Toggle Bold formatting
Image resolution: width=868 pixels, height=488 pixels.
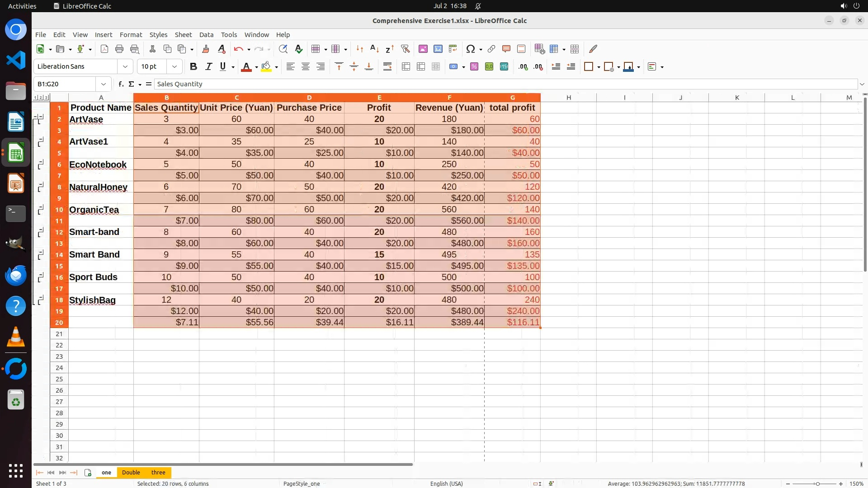click(x=193, y=66)
